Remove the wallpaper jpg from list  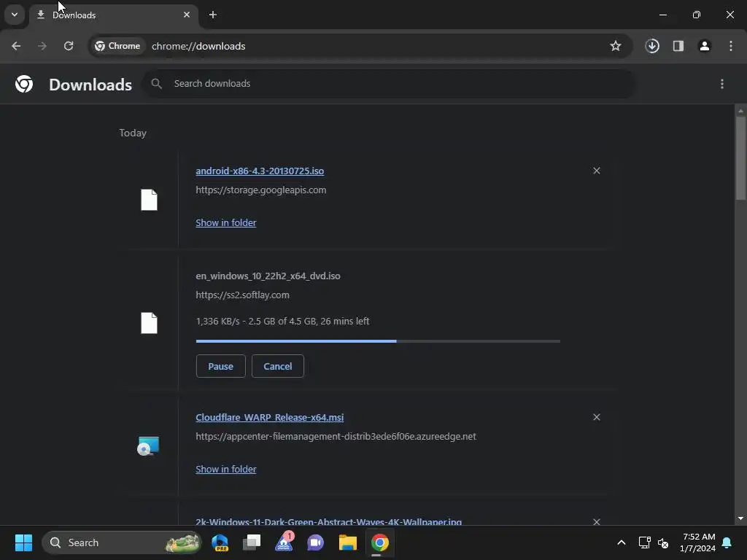coord(597,522)
